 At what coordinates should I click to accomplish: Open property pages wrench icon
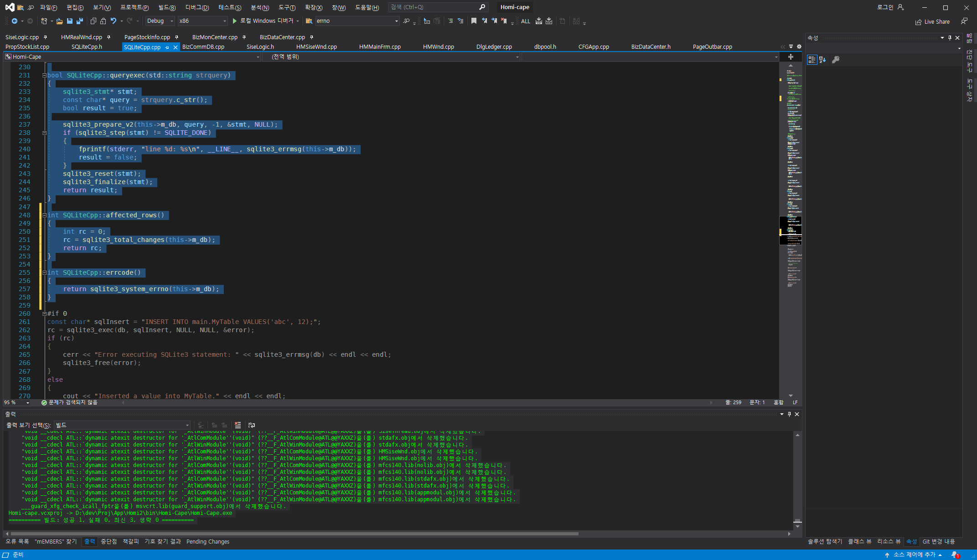tap(836, 60)
